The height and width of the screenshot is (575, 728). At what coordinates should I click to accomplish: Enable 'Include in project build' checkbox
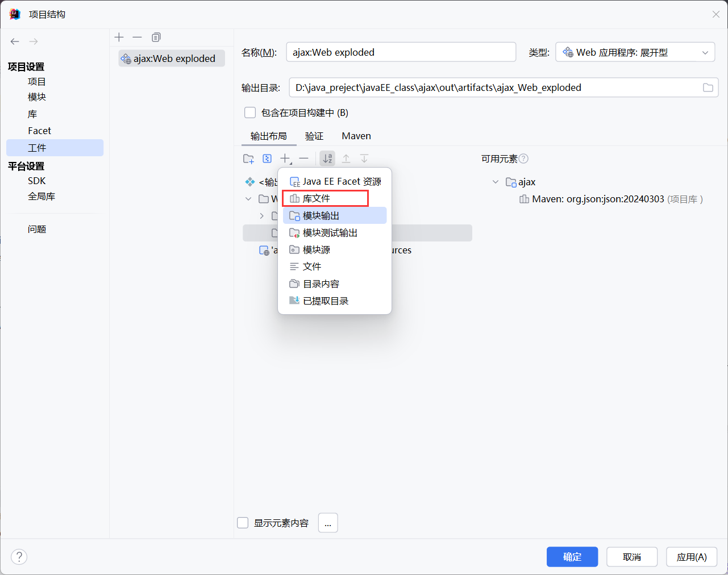250,113
